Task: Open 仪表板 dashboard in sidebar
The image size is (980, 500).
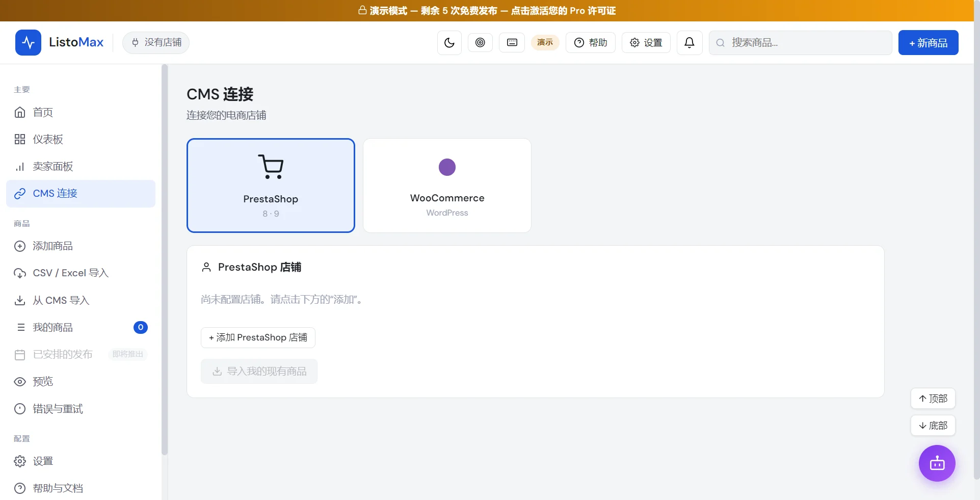Action: pyautogui.click(x=81, y=139)
